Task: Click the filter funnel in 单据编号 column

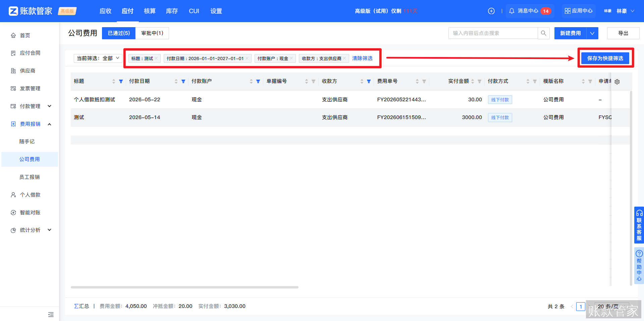Action: click(313, 82)
